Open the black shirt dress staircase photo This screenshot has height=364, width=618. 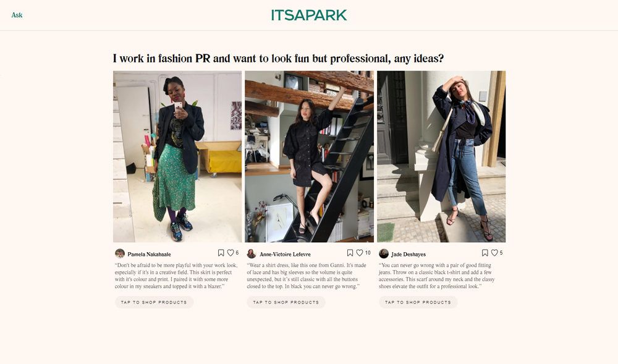[309, 156]
